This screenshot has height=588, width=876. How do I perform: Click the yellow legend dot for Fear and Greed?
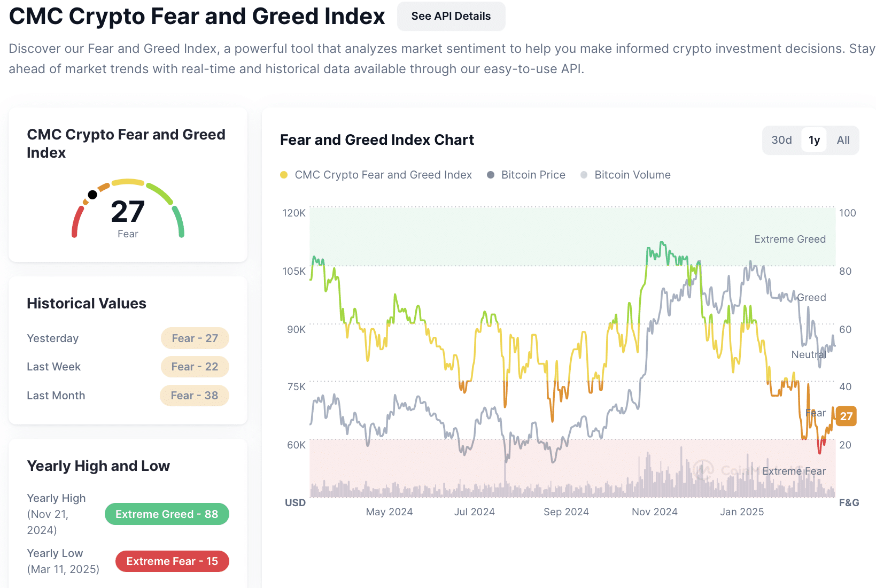(x=284, y=175)
